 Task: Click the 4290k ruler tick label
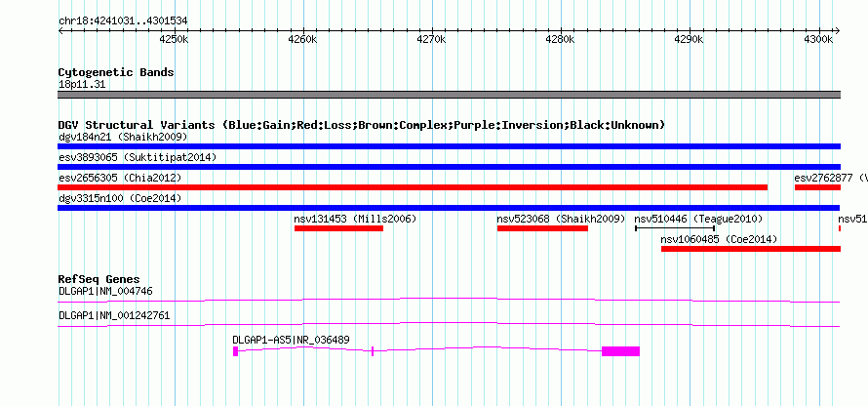tap(690, 39)
